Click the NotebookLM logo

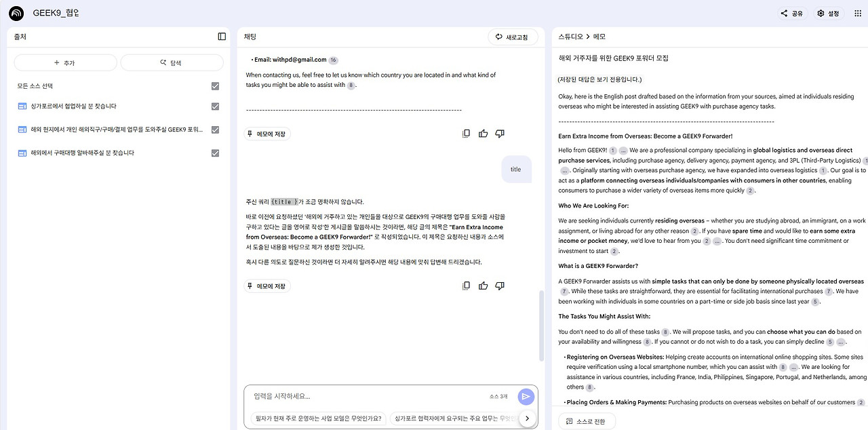pyautogui.click(x=15, y=13)
